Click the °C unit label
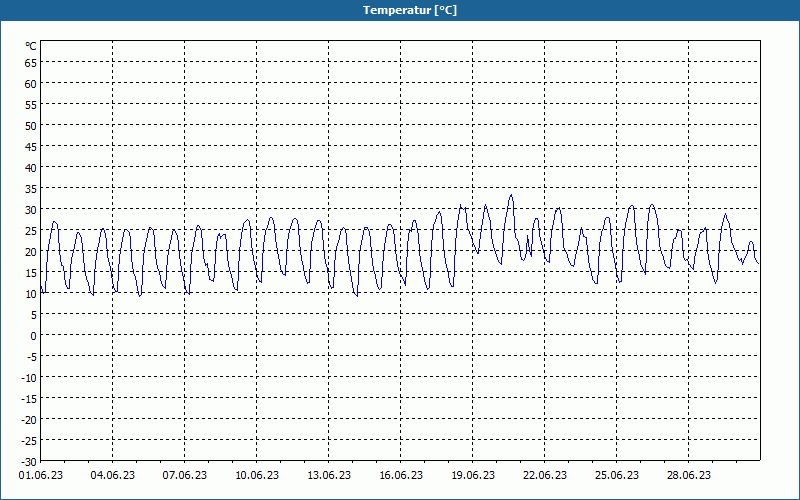The width and height of the screenshot is (800, 500). pyautogui.click(x=31, y=46)
